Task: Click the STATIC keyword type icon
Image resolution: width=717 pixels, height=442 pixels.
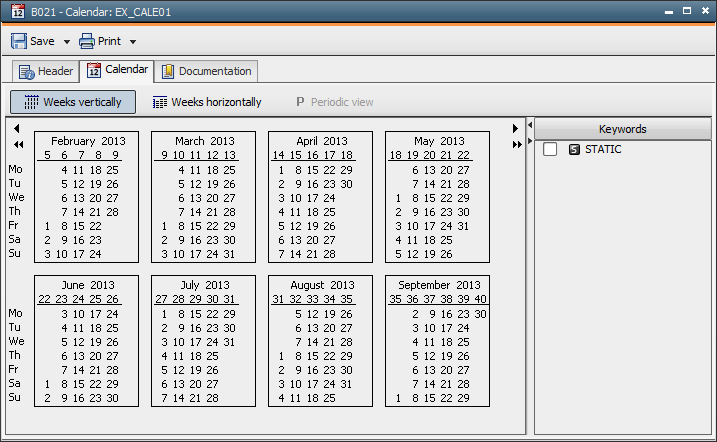Action: pyautogui.click(x=574, y=150)
